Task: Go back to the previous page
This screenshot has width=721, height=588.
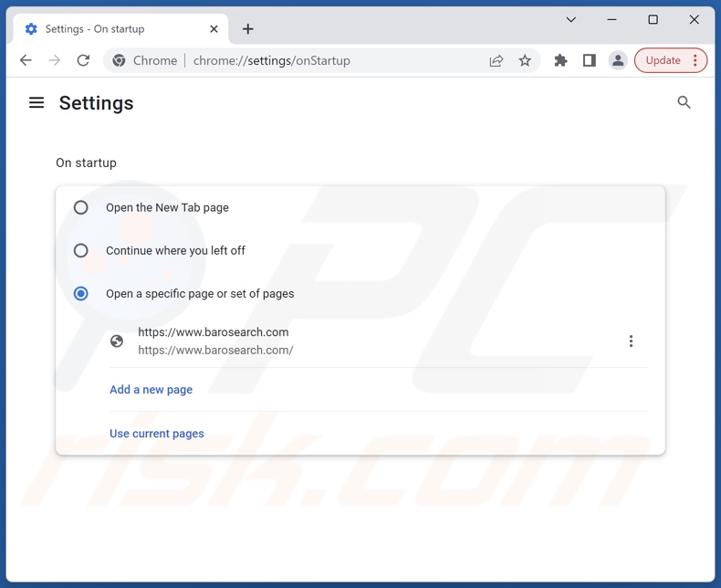Action: (x=26, y=60)
